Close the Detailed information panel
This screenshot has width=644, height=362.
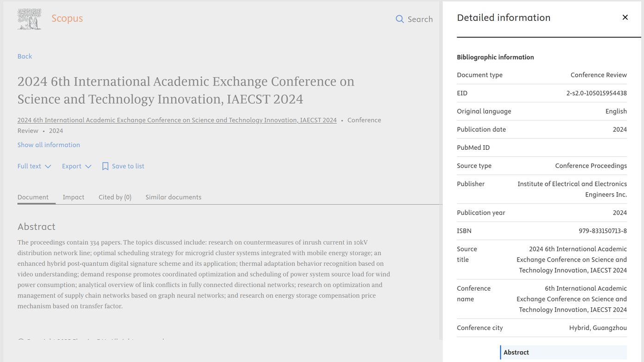(625, 18)
